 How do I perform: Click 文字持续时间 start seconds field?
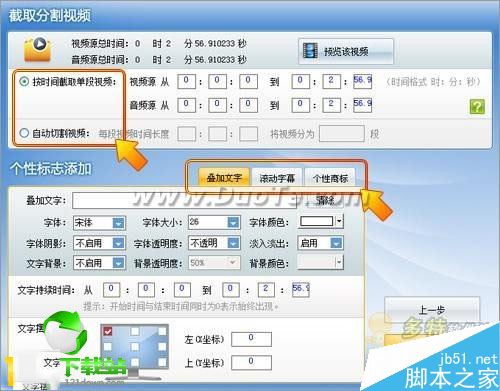[182, 289]
